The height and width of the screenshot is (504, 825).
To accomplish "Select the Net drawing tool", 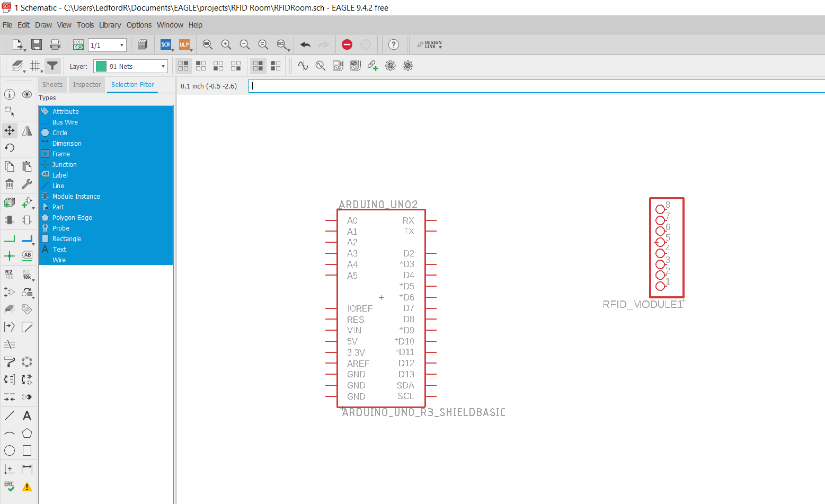I will tap(10, 238).
